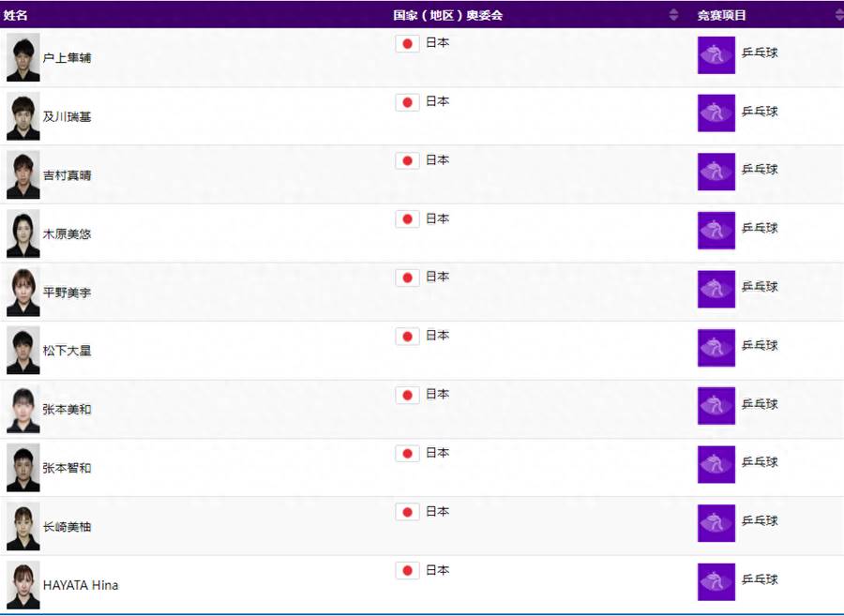
Task: Click table tennis icon in 及川瑞基 row
Action: click(716, 113)
